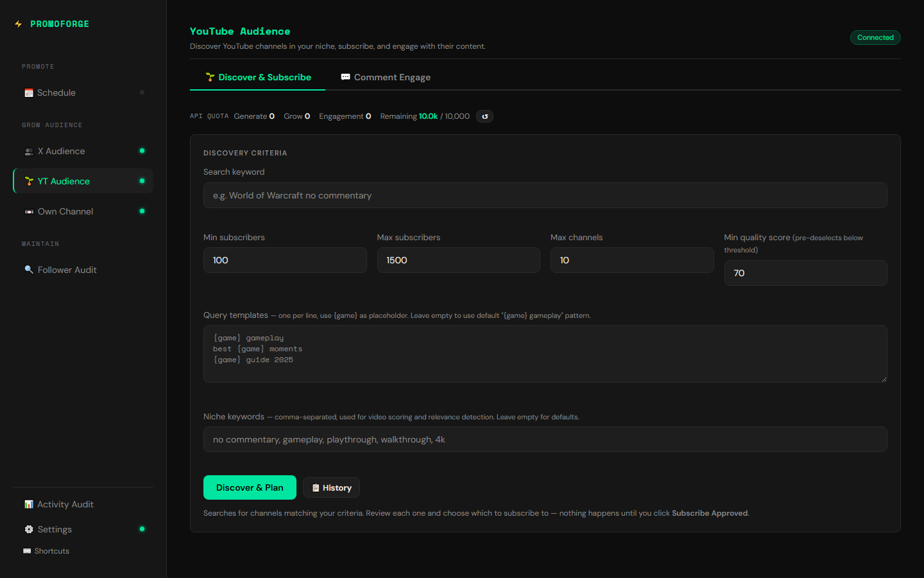Open the Shortcuts link in the sidebar
This screenshot has width=924, height=578.
(x=46, y=551)
